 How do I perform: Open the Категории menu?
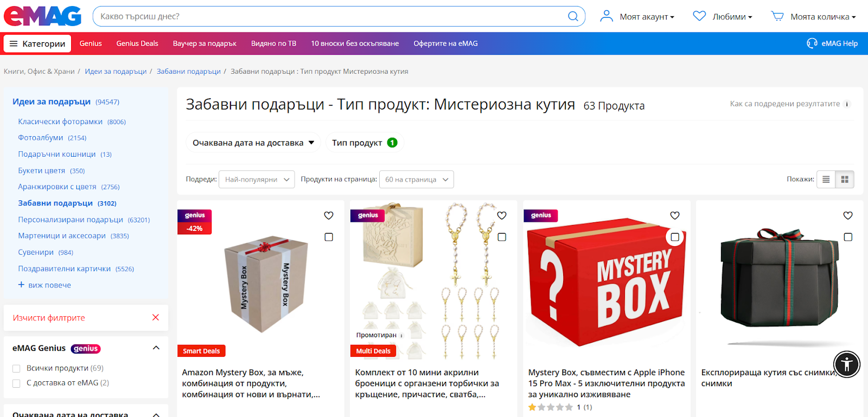37,43
